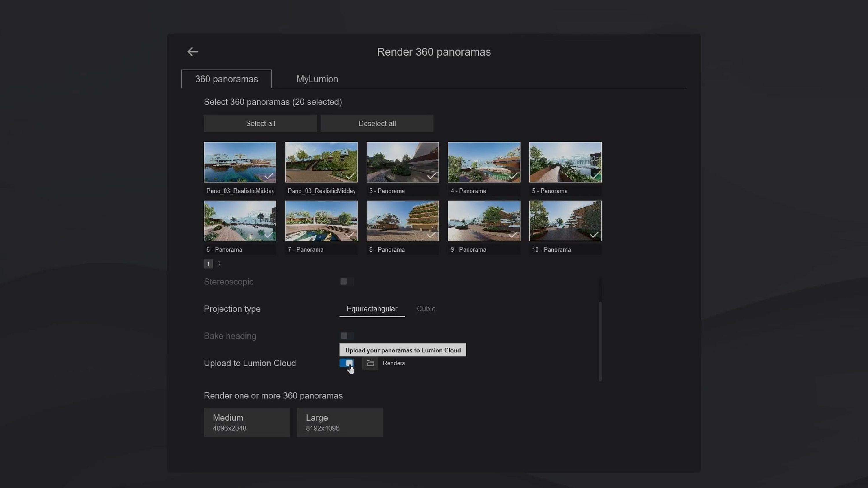Switch to the MyLumion tab

tap(317, 79)
